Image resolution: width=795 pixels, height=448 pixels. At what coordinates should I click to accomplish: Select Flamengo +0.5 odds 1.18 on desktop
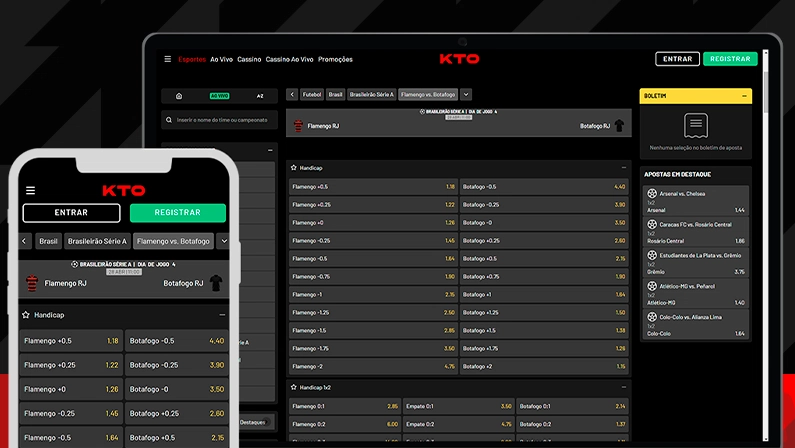373,187
